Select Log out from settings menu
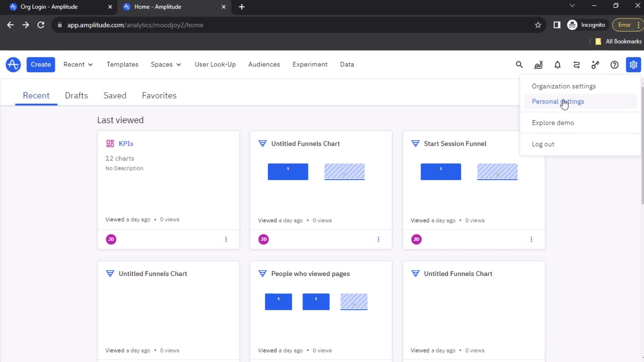The image size is (644, 362). [543, 144]
